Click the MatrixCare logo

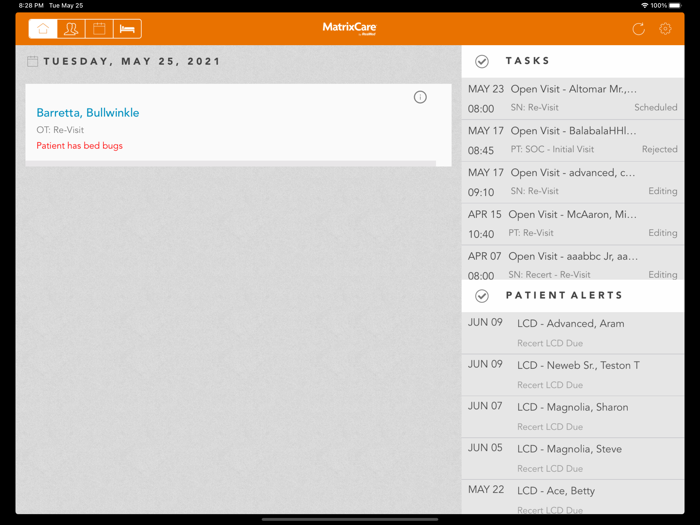click(350, 28)
